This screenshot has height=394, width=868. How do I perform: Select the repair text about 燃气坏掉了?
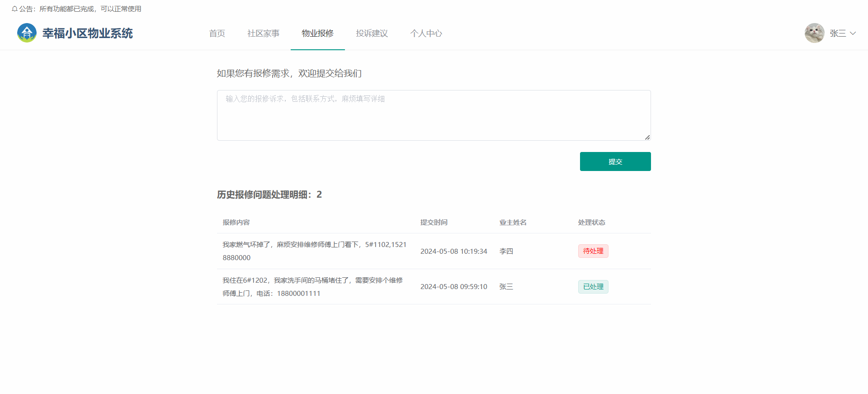click(x=315, y=251)
